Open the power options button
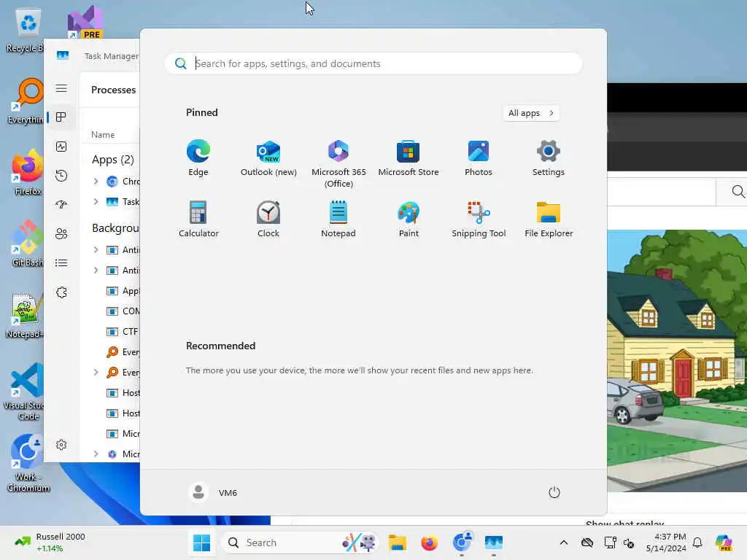 tap(554, 492)
